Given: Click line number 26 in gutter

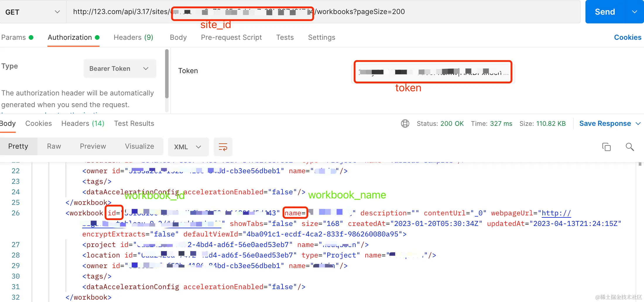Looking at the screenshot, I should (x=16, y=213).
